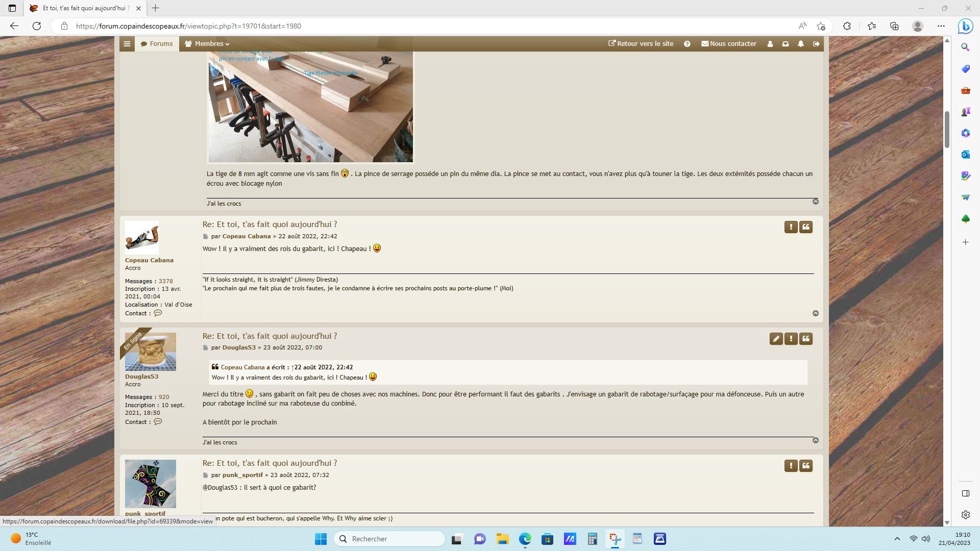This screenshot has height=551, width=980.
Task: Jump to top arrow in Copeau Cabana's post
Action: tap(816, 313)
